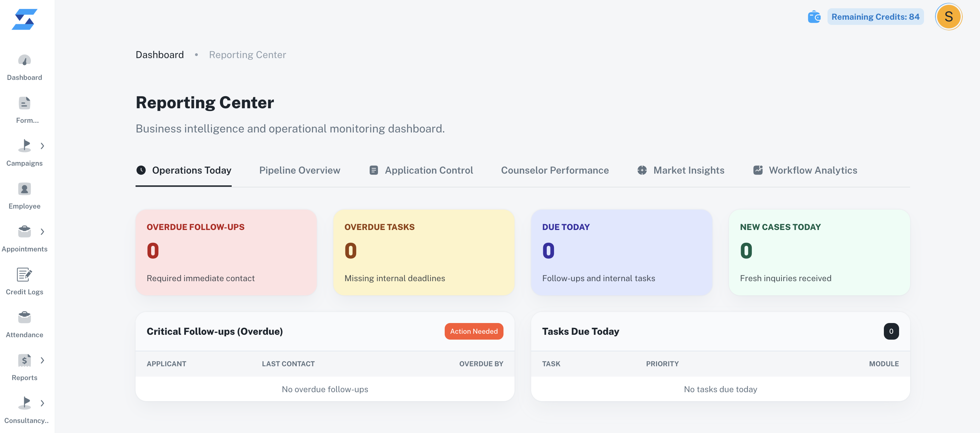Click the Action Needed badge

point(474,331)
